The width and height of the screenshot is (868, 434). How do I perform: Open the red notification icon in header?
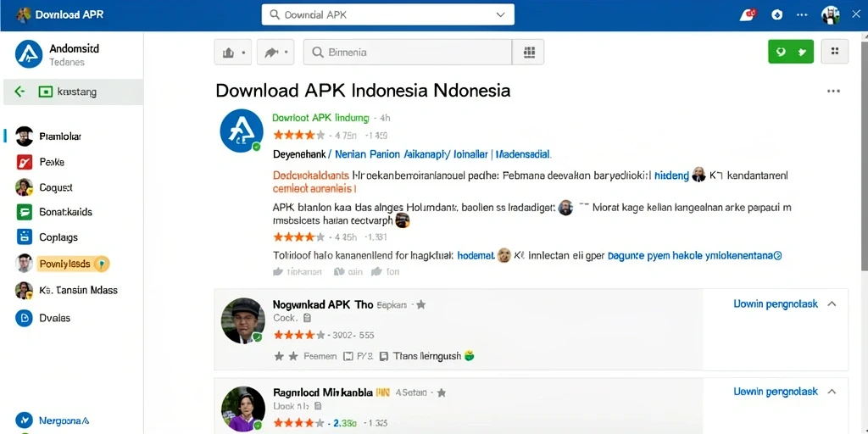748,15
